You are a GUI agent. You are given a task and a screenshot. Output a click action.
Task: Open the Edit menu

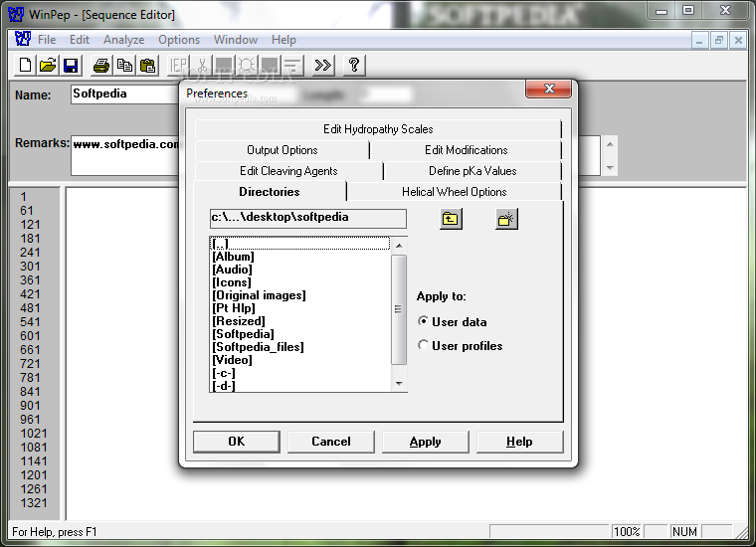[80, 40]
